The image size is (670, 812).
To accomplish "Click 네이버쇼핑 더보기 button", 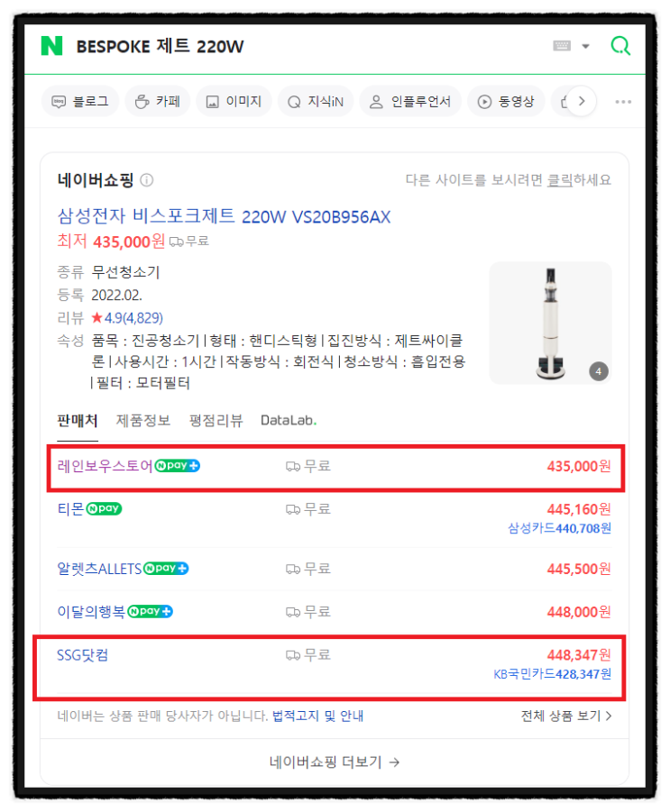I will click(335, 762).
